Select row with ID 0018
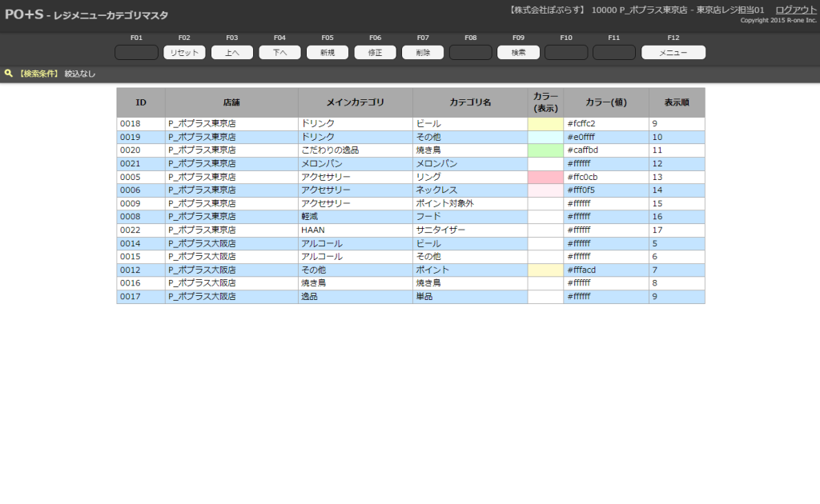Viewport: 820px width, 504px height. click(x=140, y=124)
